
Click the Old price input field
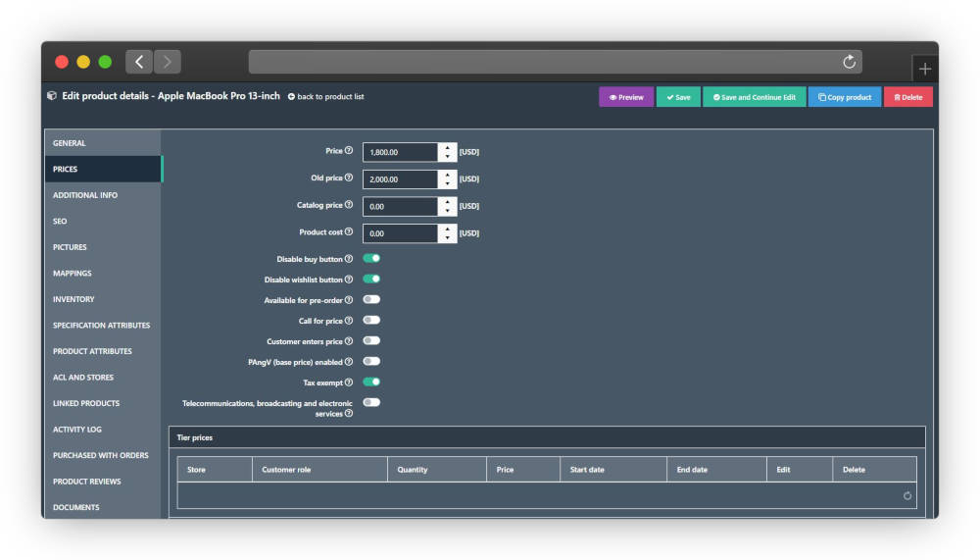coord(401,178)
